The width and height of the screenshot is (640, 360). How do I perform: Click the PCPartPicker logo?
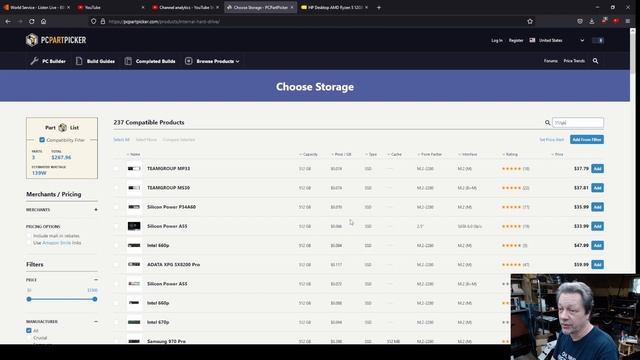pos(56,40)
